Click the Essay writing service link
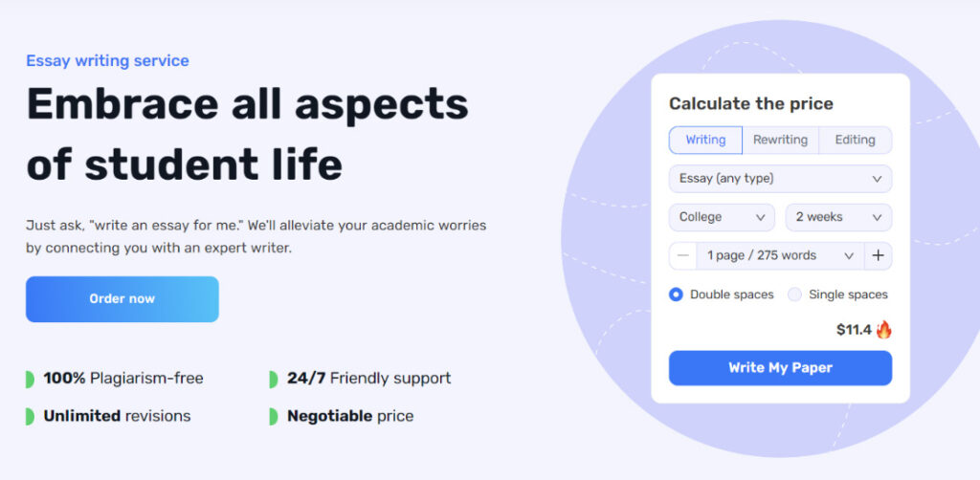Viewport: 980px width, 480px height. 107,61
